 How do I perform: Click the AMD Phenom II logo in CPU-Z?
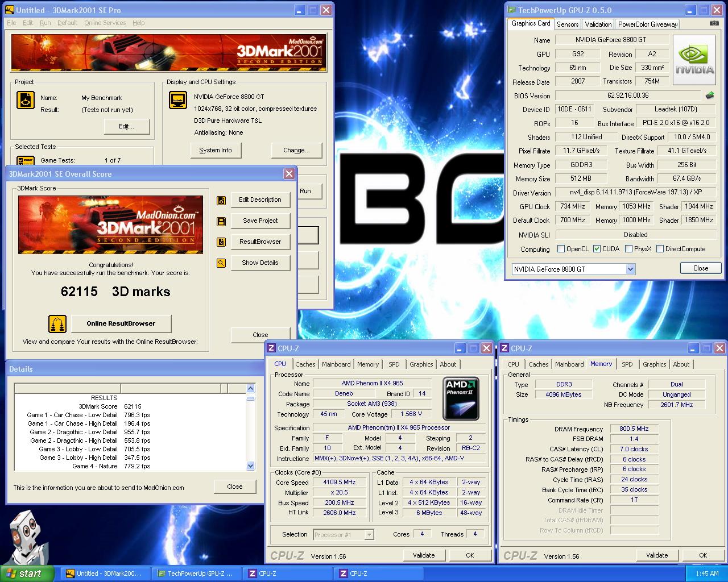click(461, 398)
